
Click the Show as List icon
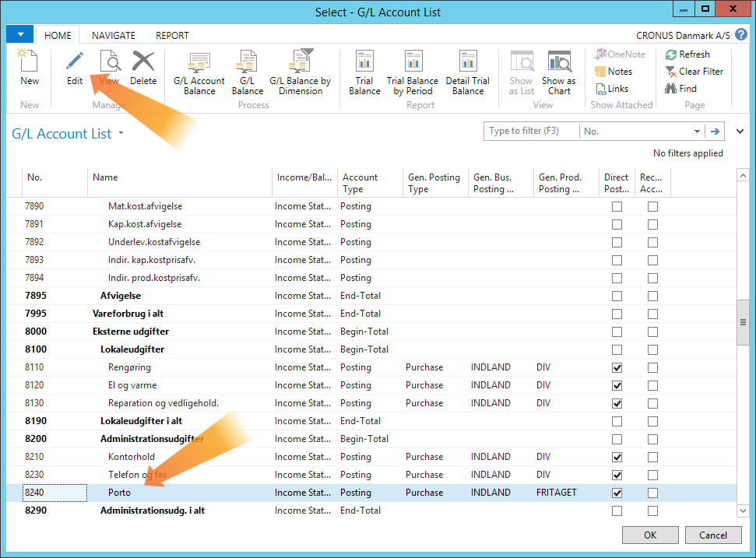click(x=522, y=61)
